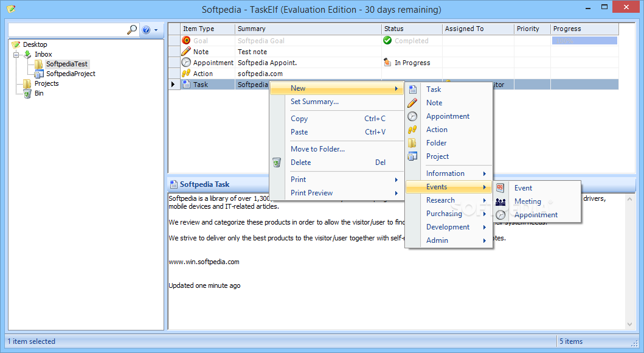Click the Action footprints icon in submenu

click(x=412, y=130)
